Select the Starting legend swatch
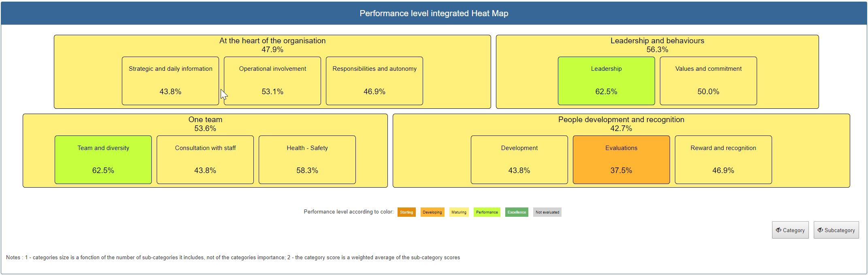This screenshot has width=868, height=275. (x=406, y=212)
